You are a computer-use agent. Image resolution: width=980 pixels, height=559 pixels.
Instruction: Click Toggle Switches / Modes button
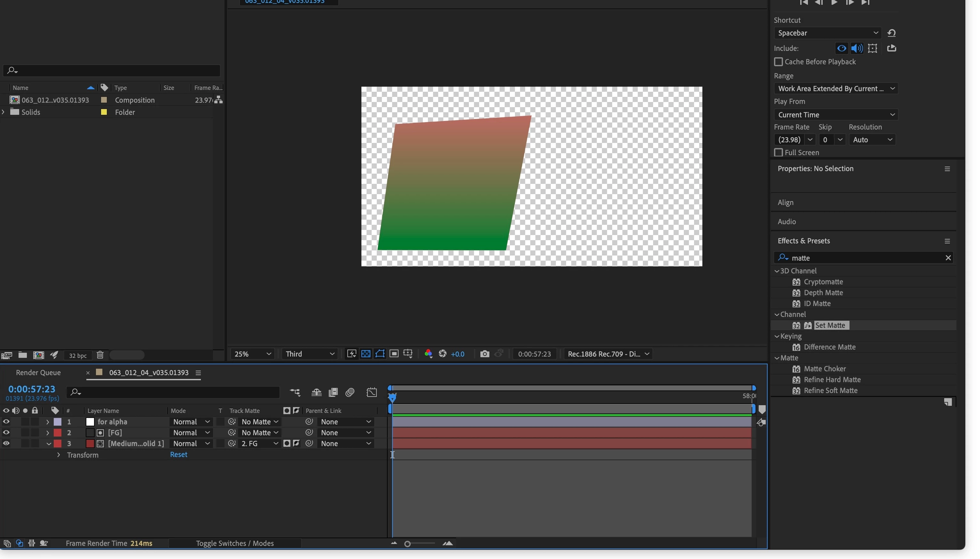click(234, 543)
